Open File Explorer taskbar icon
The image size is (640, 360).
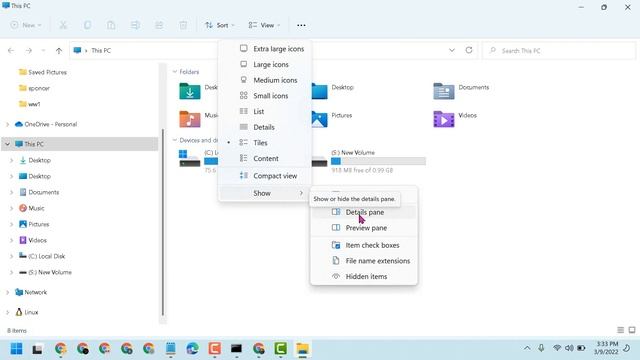coord(302,349)
